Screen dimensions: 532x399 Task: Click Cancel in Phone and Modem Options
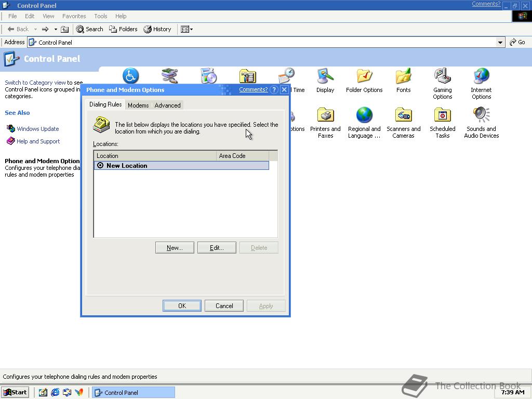[224, 305]
